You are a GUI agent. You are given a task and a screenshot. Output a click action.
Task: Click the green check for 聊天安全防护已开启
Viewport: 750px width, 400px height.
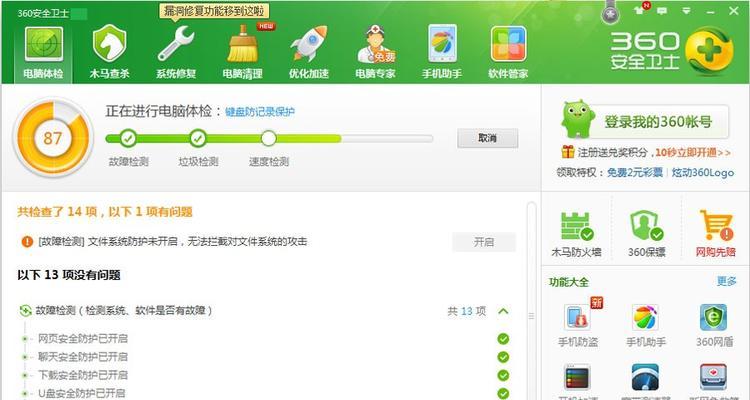(x=503, y=357)
